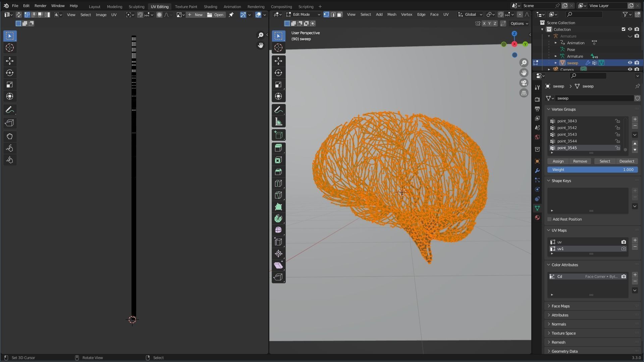This screenshot has width=644, height=362.
Task: Open Global transform orientation dropdown
Action: click(x=470, y=14)
